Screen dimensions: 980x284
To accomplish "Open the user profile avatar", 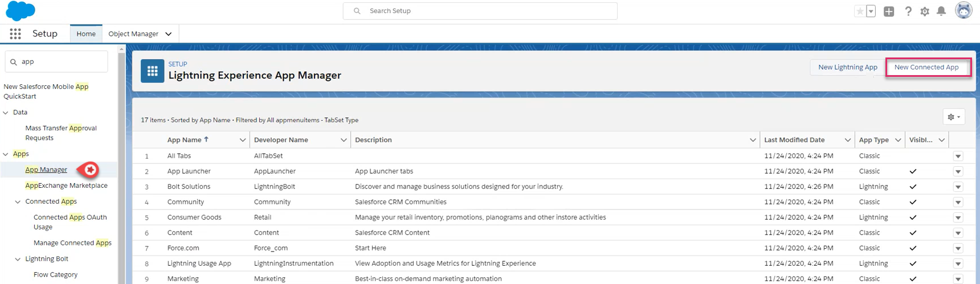I will (x=963, y=11).
